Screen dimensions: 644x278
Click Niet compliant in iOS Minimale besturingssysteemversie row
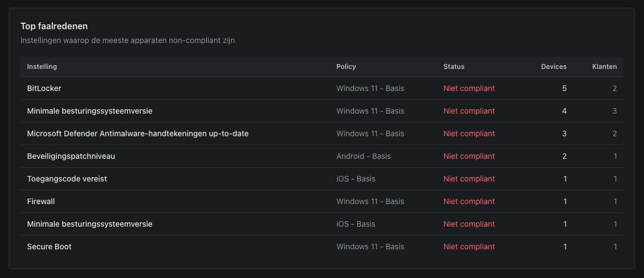tap(469, 224)
